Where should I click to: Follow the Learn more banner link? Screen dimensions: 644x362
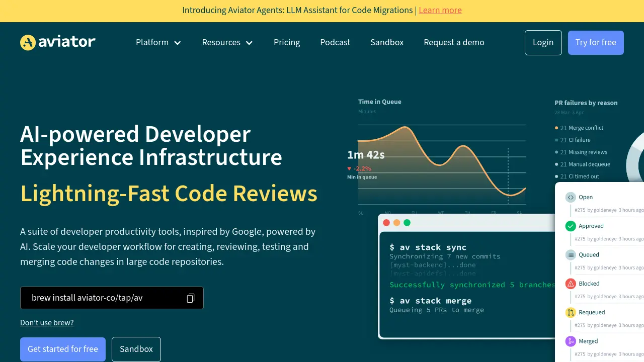click(x=440, y=10)
